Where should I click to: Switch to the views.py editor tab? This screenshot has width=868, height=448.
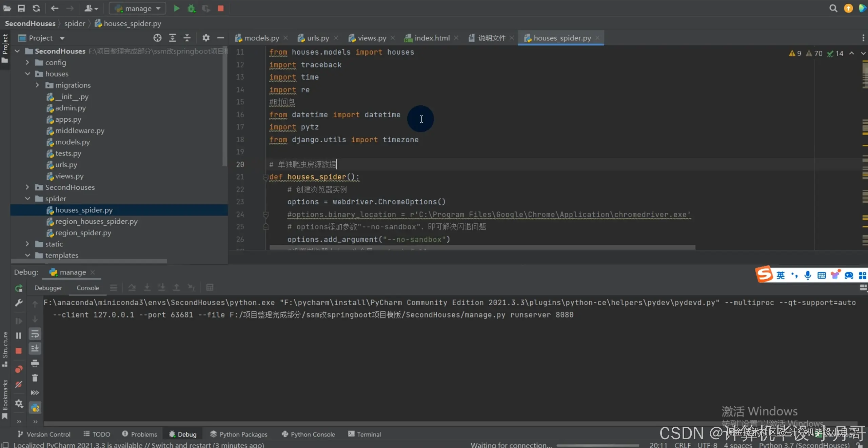372,38
